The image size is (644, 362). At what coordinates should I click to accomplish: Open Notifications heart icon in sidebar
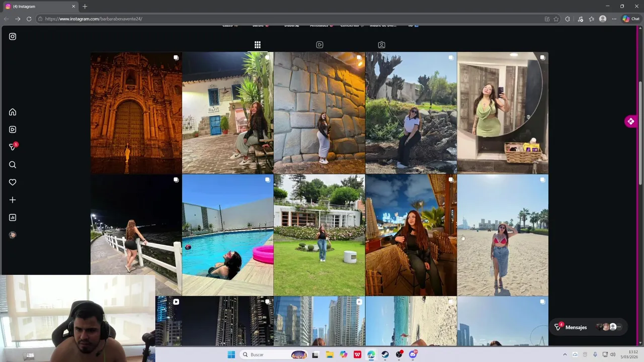(13, 182)
